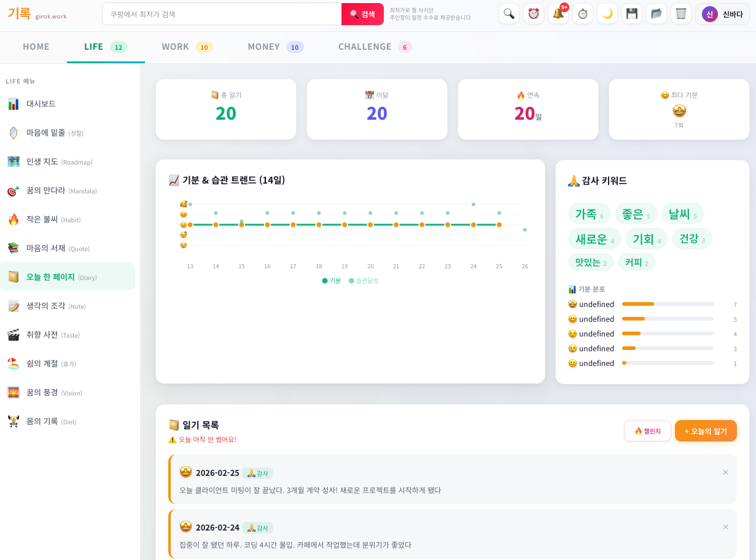Click the top mood distribution progress bar
Screen dimensions: 756x560
pyautogui.click(x=668, y=303)
